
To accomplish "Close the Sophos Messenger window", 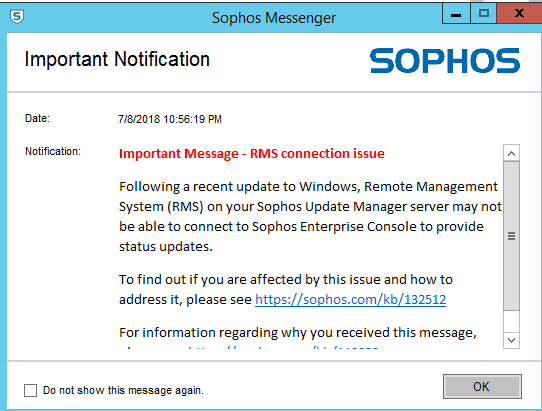I will (519, 14).
